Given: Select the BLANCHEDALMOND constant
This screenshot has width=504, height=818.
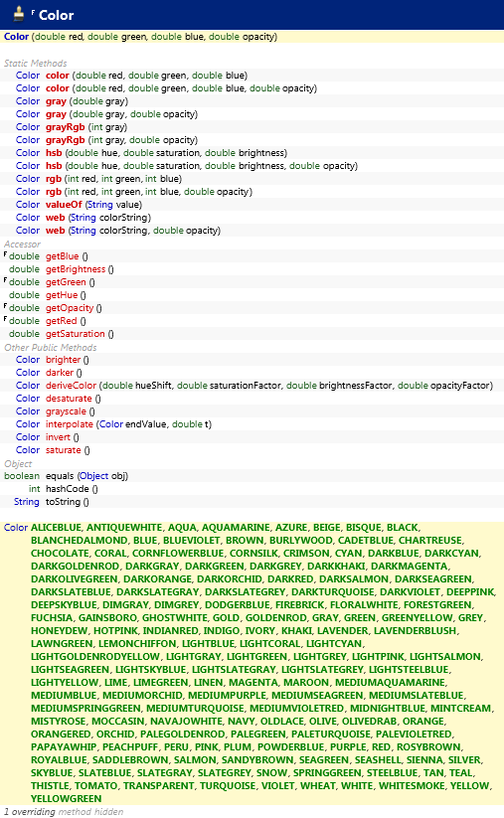Looking at the screenshot, I should coord(79,541).
